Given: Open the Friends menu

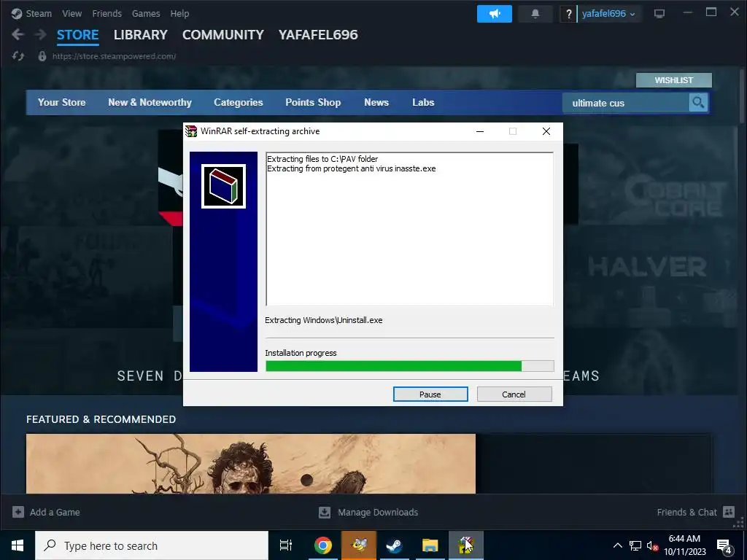Looking at the screenshot, I should [107, 14].
